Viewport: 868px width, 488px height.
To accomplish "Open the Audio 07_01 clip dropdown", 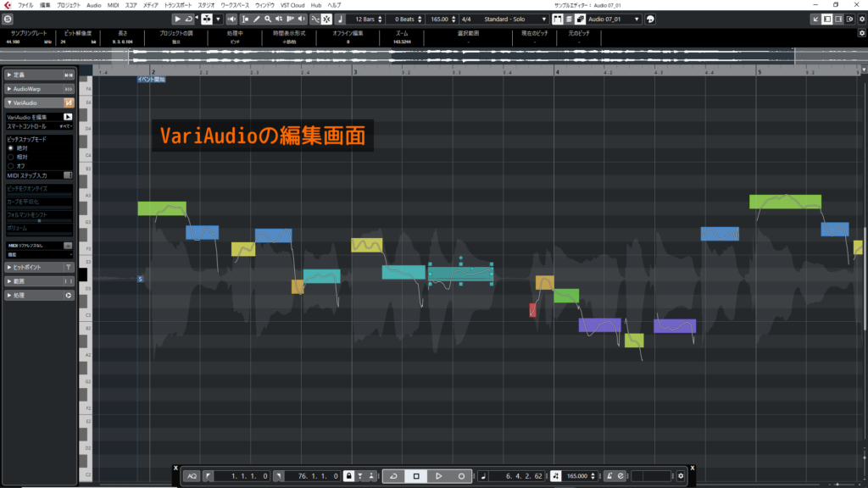I will tap(637, 19).
